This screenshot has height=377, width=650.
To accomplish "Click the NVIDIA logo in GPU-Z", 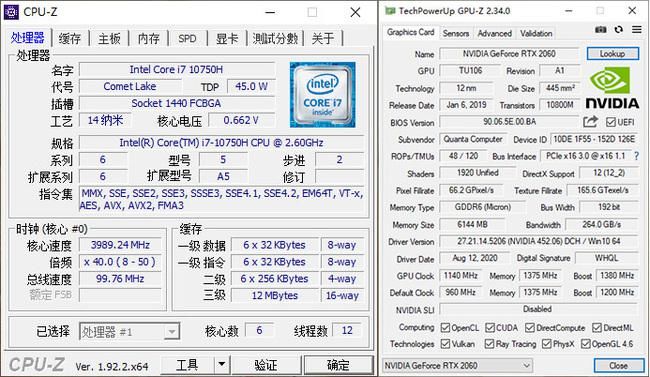I will pyautogui.click(x=612, y=88).
